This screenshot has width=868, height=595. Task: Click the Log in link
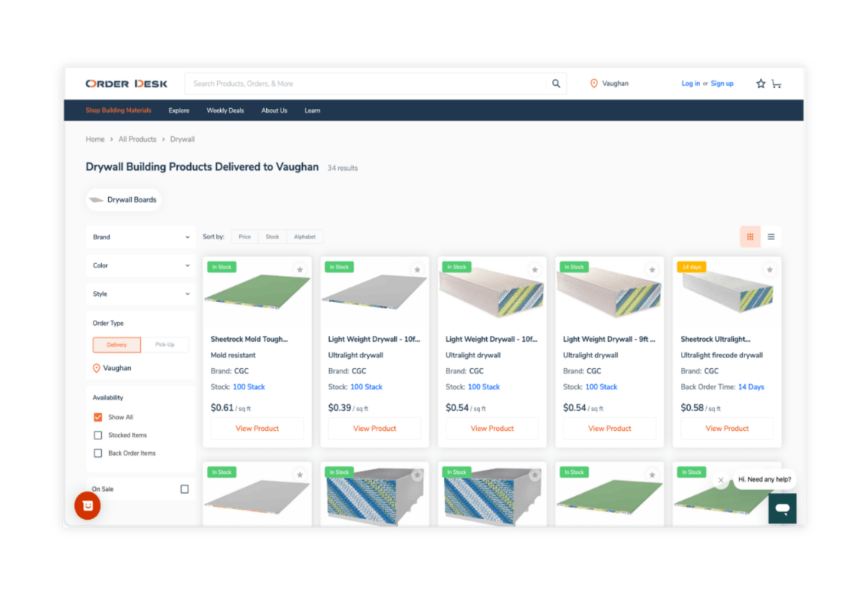[x=690, y=84]
